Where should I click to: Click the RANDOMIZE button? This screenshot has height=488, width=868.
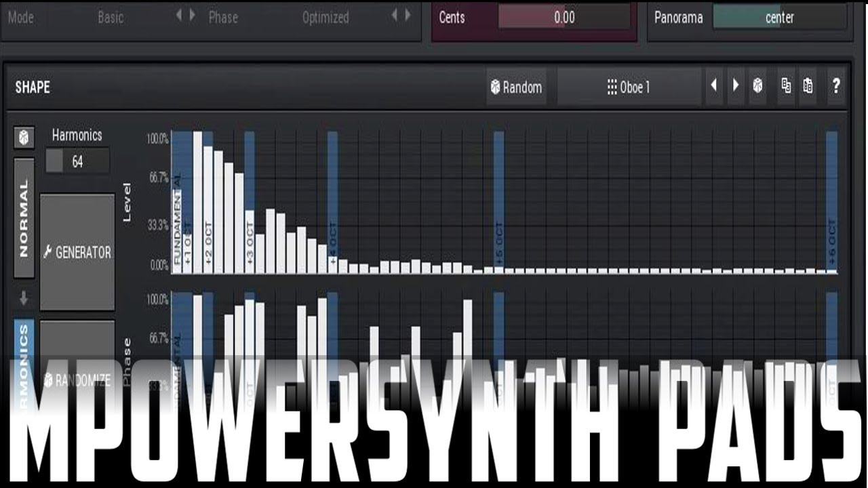[77, 380]
